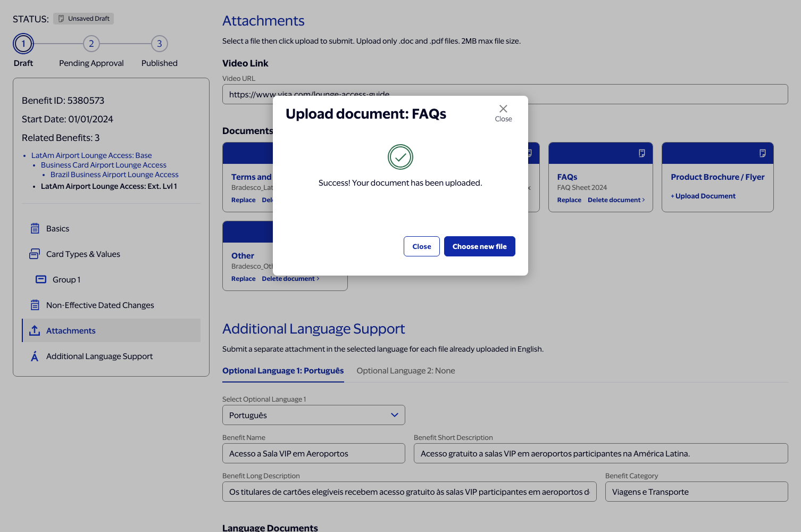Open LatAm Airport Lounge Access: Base link
This screenshot has width=801, height=532.
pos(91,155)
